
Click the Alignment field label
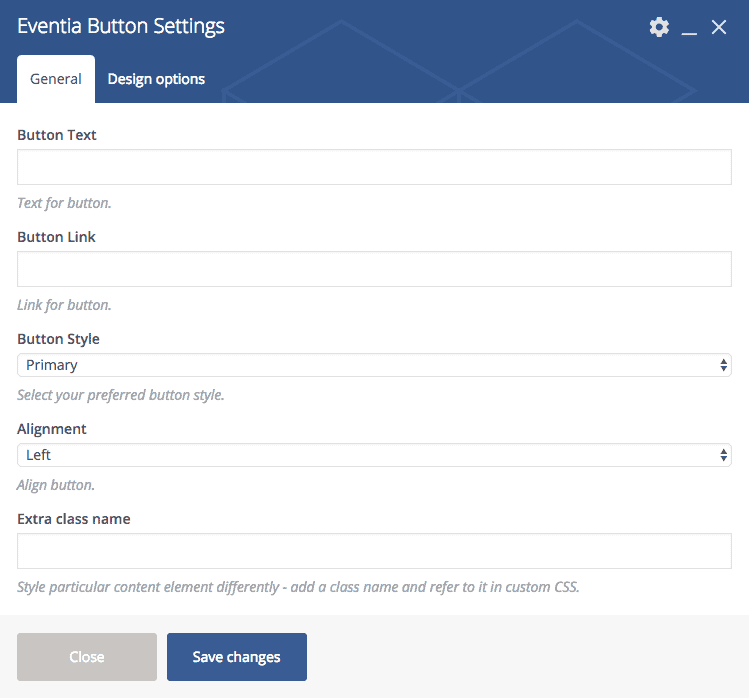pos(52,429)
